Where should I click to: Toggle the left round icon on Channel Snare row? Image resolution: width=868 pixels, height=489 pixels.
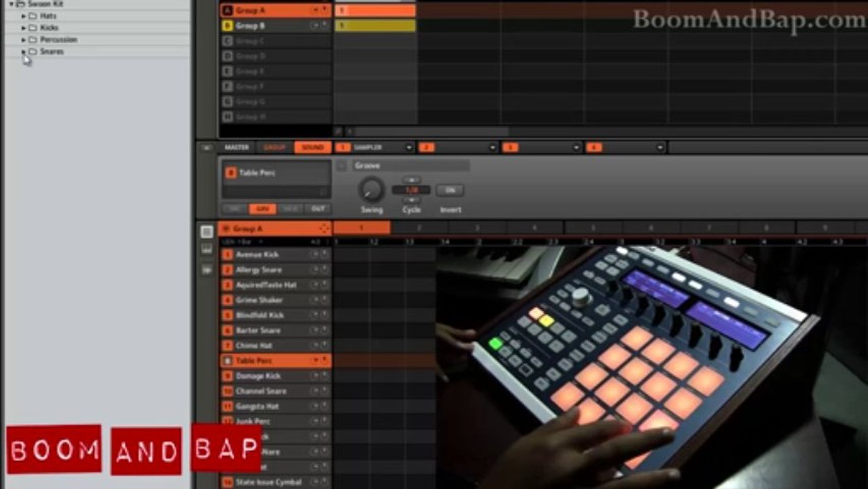click(x=315, y=391)
